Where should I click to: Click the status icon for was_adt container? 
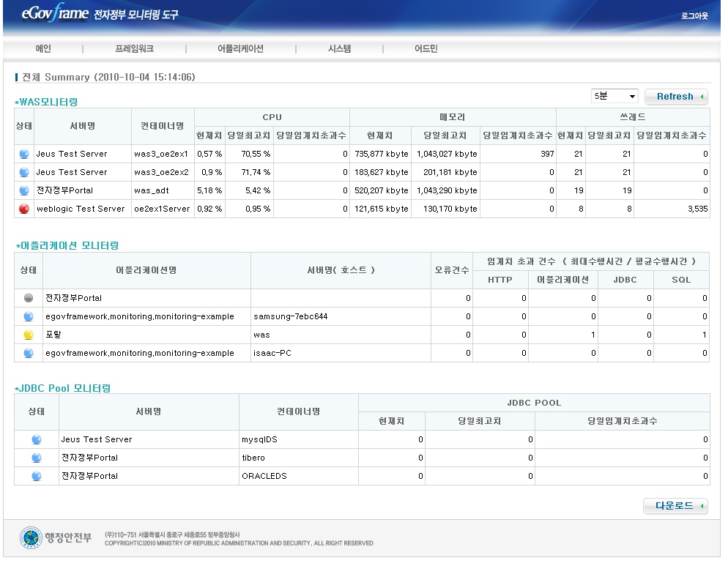click(23, 190)
